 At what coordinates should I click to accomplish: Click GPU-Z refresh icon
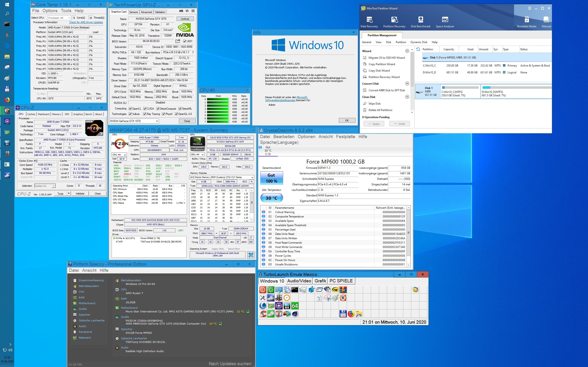pos(187,11)
